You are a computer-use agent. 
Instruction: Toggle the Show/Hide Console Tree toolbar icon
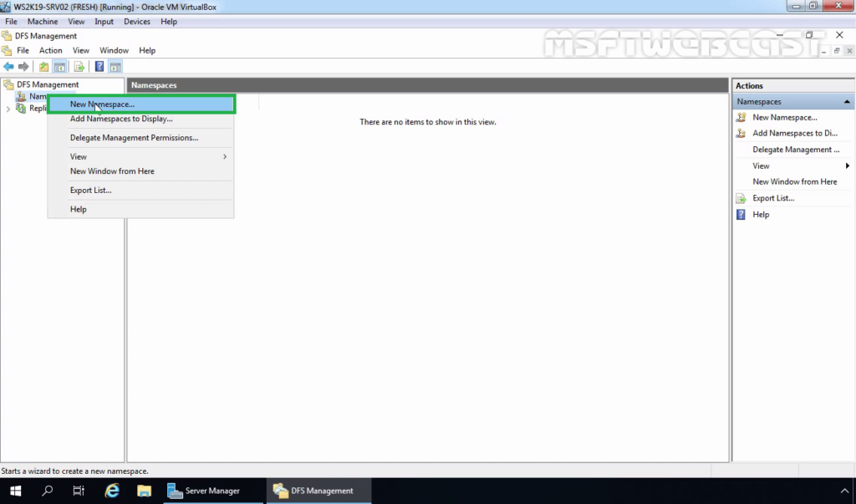59,67
